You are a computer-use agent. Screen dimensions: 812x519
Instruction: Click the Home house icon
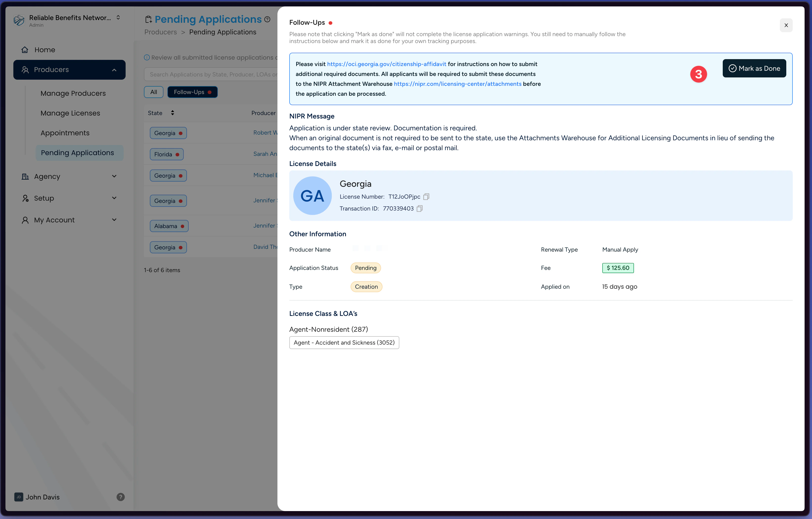[25, 50]
